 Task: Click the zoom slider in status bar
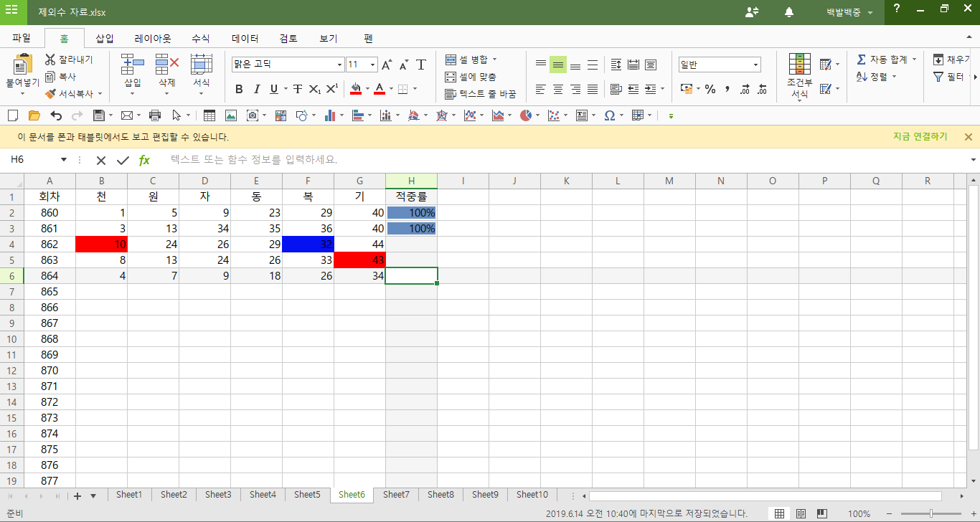(930, 513)
